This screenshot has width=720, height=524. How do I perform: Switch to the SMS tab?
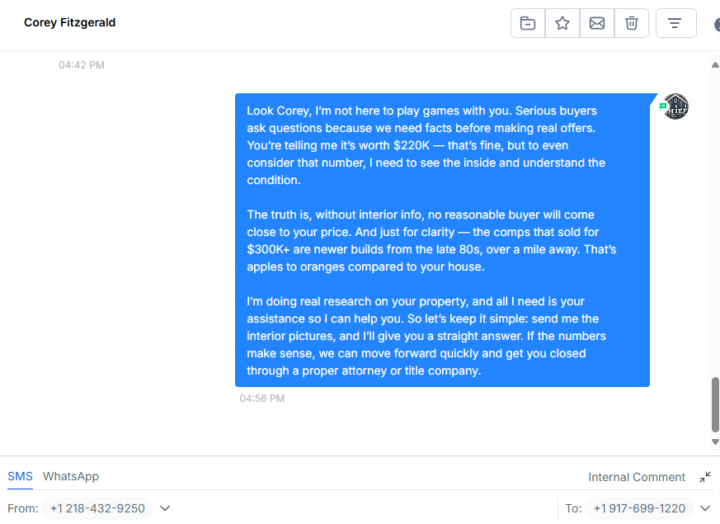point(20,476)
